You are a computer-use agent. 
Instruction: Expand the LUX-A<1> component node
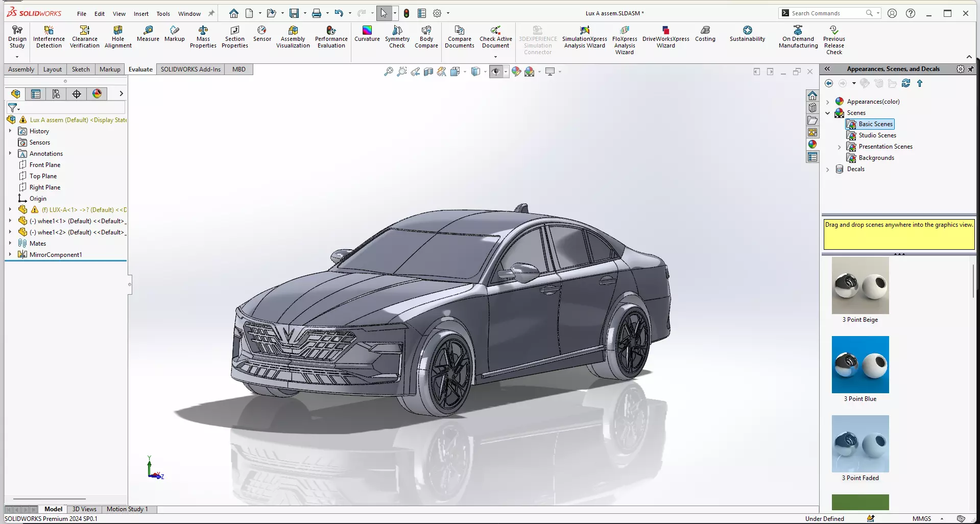point(10,209)
